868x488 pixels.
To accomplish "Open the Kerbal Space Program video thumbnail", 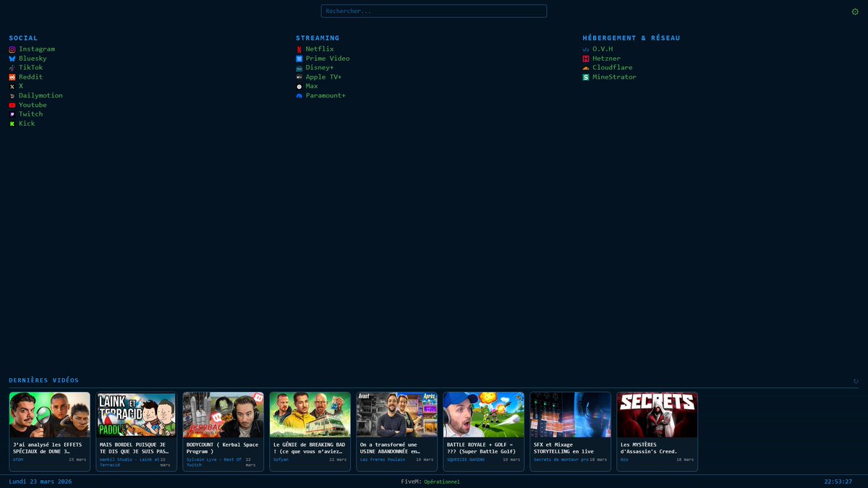I will tap(224, 415).
